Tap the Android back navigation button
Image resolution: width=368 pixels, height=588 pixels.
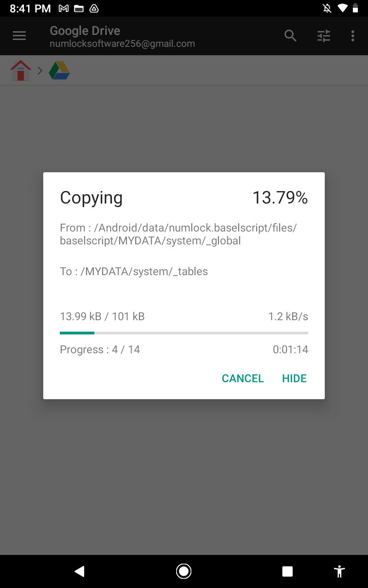pos(80,571)
